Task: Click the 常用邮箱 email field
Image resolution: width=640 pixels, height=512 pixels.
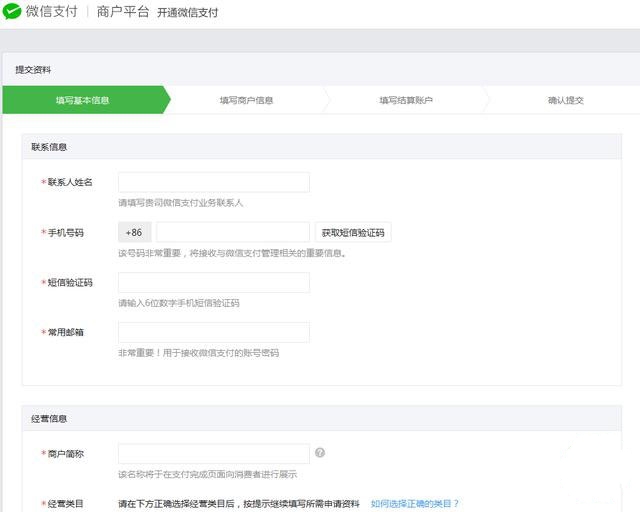Action: pos(213,332)
